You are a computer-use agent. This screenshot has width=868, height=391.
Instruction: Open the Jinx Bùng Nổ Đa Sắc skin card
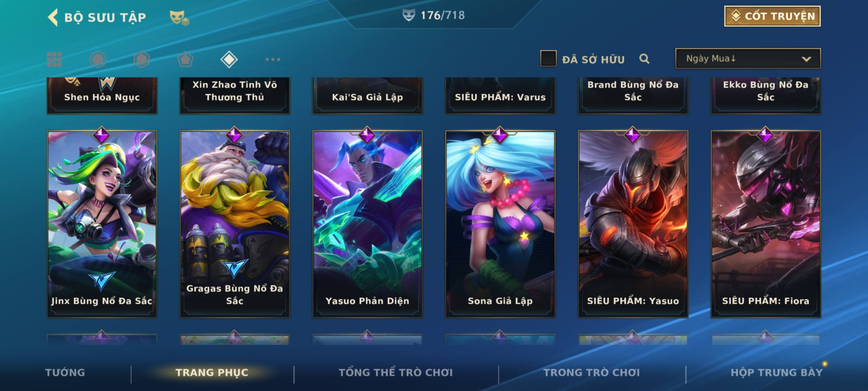pyautogui.click(x=102, y=224)
